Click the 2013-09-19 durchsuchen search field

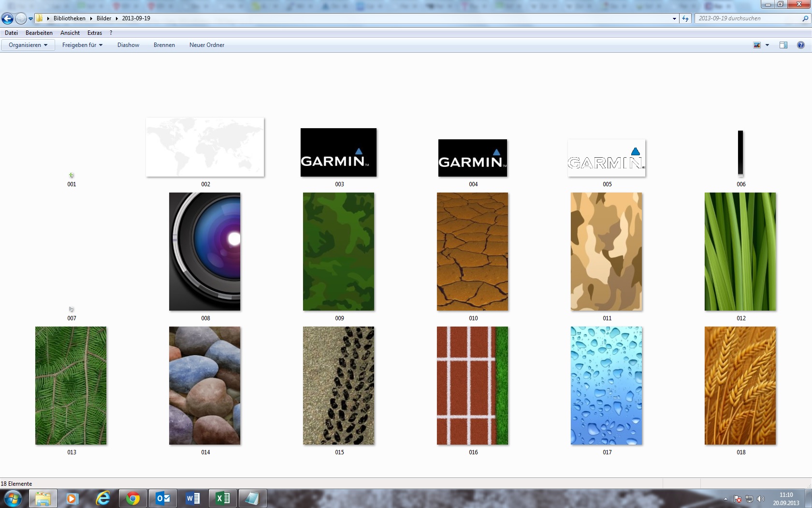(748, 18)
